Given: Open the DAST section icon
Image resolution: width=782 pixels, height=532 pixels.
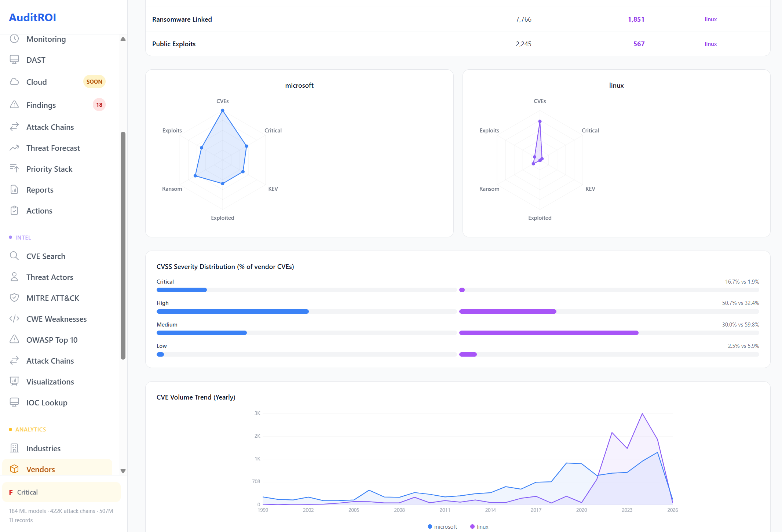Looking at the screenshot, I should click(14, 60).
